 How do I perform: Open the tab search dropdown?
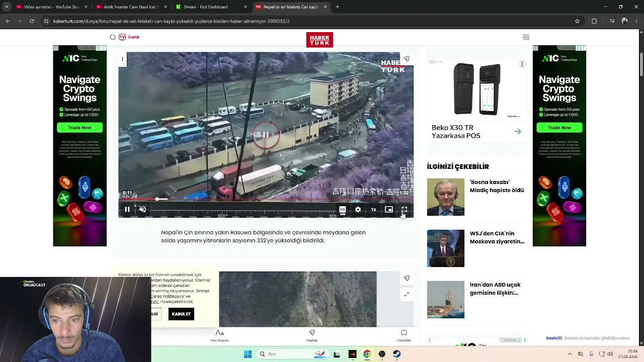6,7
